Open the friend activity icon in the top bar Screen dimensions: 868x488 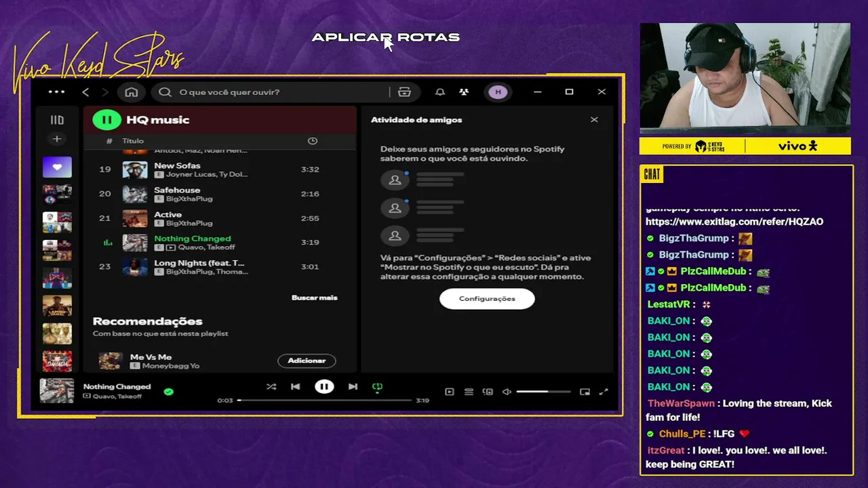[x=464, y=92]
